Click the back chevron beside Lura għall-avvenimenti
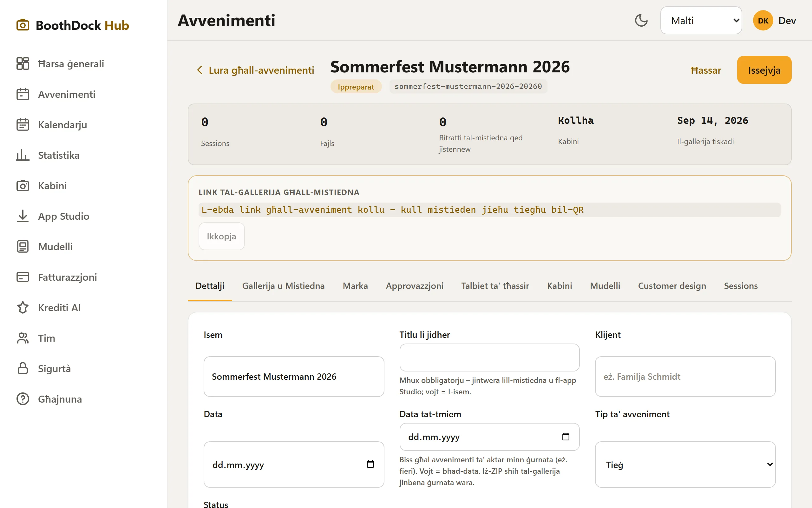Screen dimensions: 812x508 (200, 70)
